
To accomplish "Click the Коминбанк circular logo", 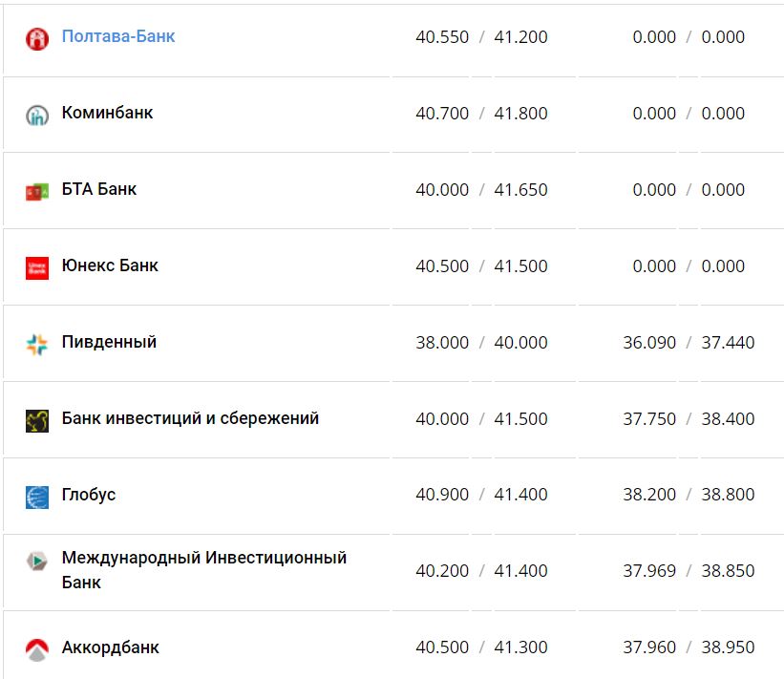I will click(37, 112).
